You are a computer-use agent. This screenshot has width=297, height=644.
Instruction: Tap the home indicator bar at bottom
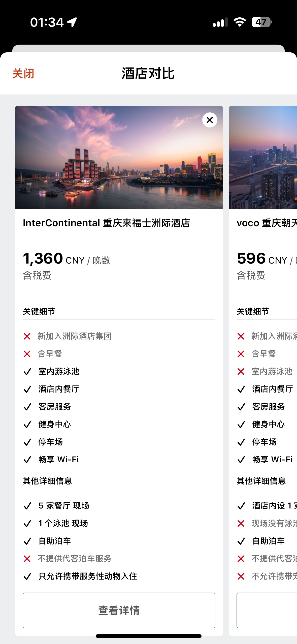click(149, 636)
